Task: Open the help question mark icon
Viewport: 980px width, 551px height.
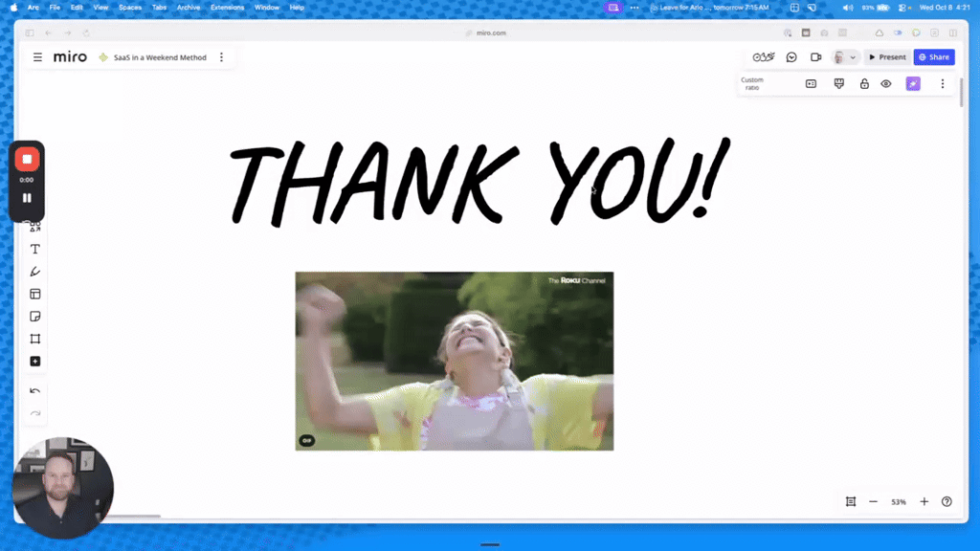Action: click(x=947, y=501)
